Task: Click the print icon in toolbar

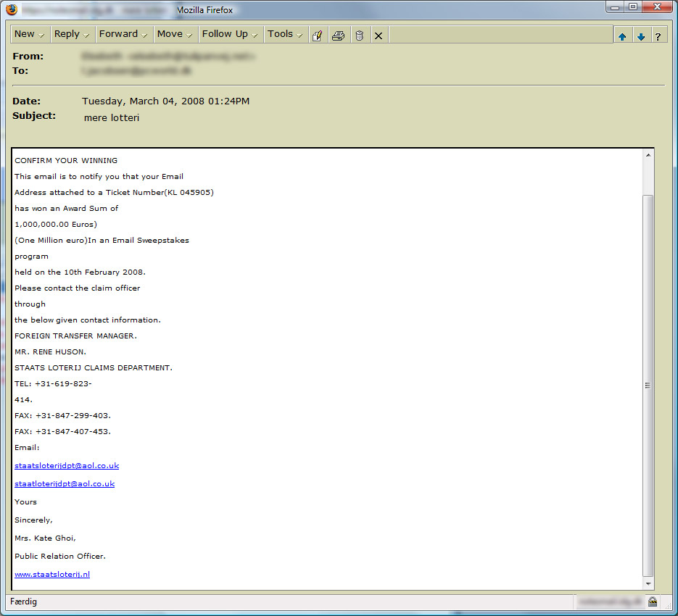Action: (338, 35)
